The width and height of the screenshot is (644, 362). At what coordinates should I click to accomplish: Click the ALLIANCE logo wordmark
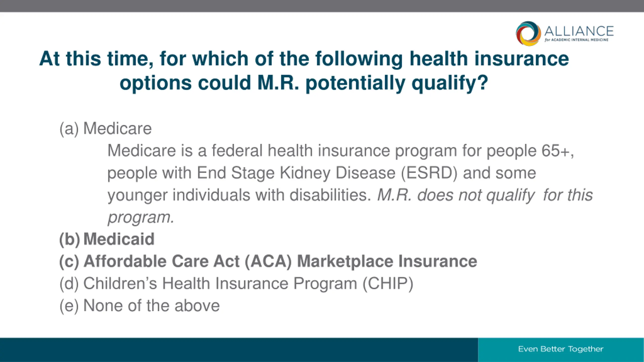[579, 31]
